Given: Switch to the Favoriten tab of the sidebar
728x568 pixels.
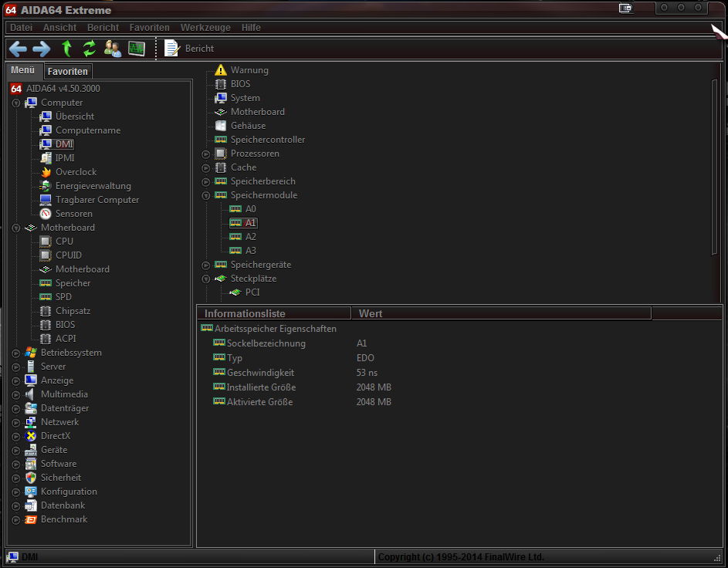Looking at the screenshot, I should click(x=68, y=72).
